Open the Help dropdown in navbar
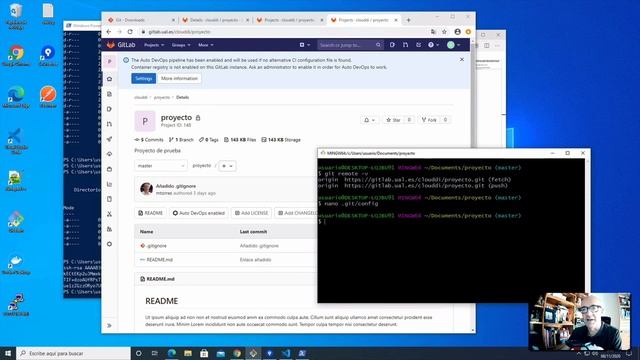 coord(433,45)
